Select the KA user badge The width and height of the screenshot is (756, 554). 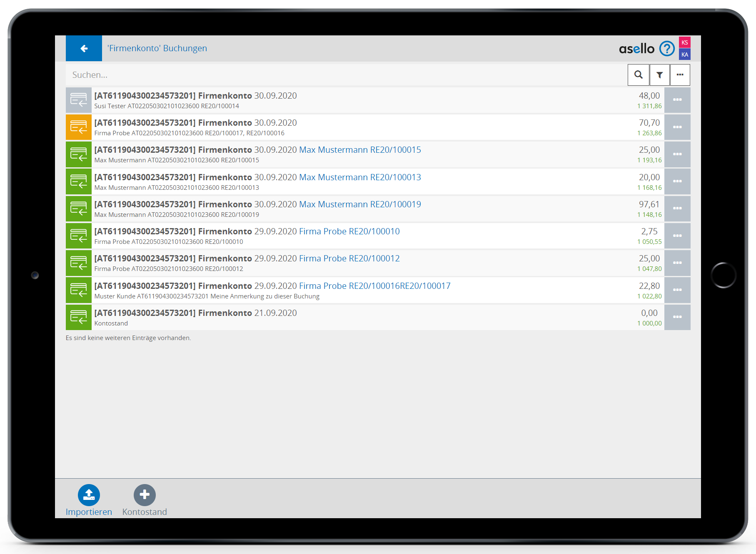point(684,55)
